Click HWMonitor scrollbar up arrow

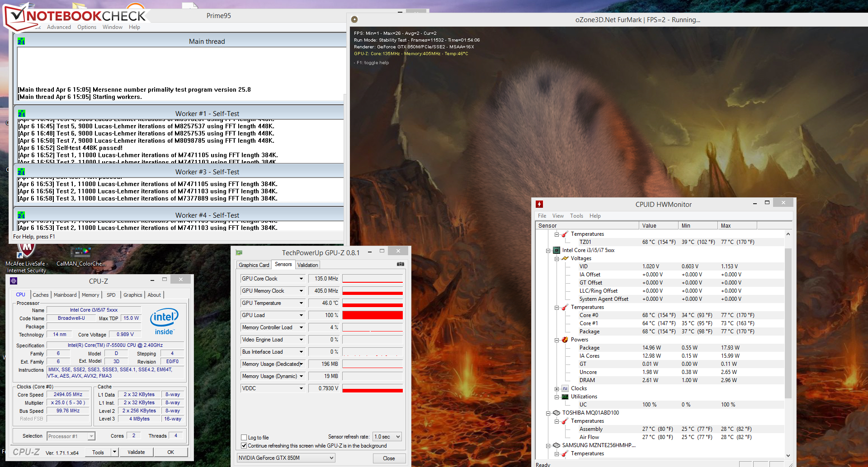pyautogui.click(x=788, y=234)
